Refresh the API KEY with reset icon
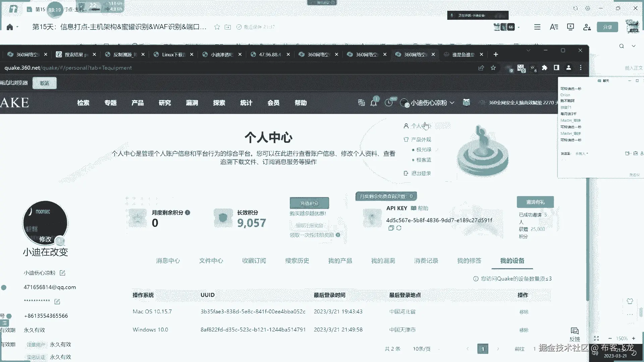The image size is (644, 362). click(399, 228)
